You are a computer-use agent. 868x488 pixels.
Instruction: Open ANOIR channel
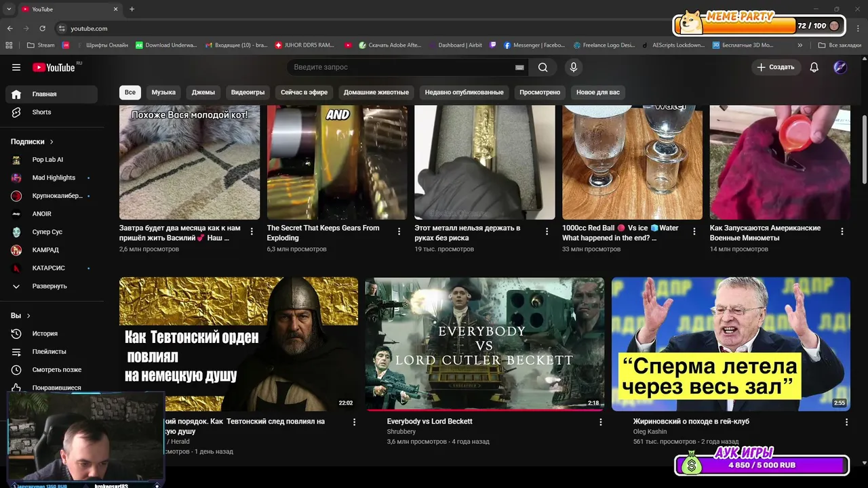(x=52, y=213)
